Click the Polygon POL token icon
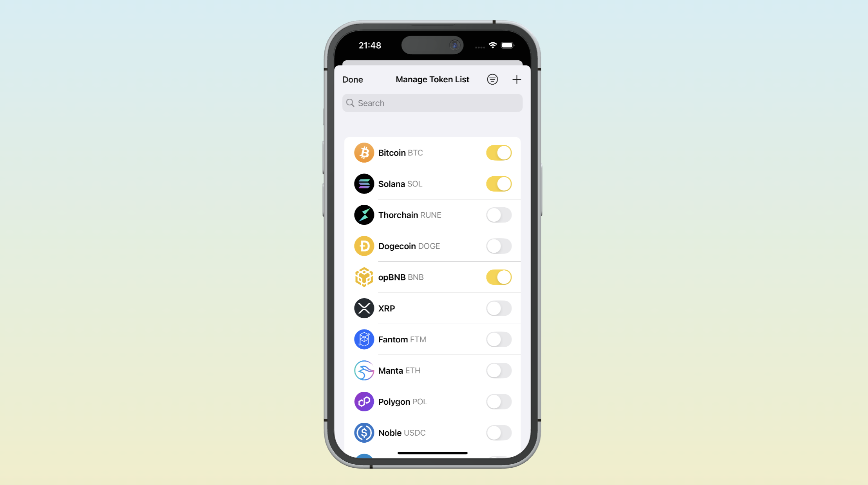Screen dimensions: 868x485 coord(363,401)
